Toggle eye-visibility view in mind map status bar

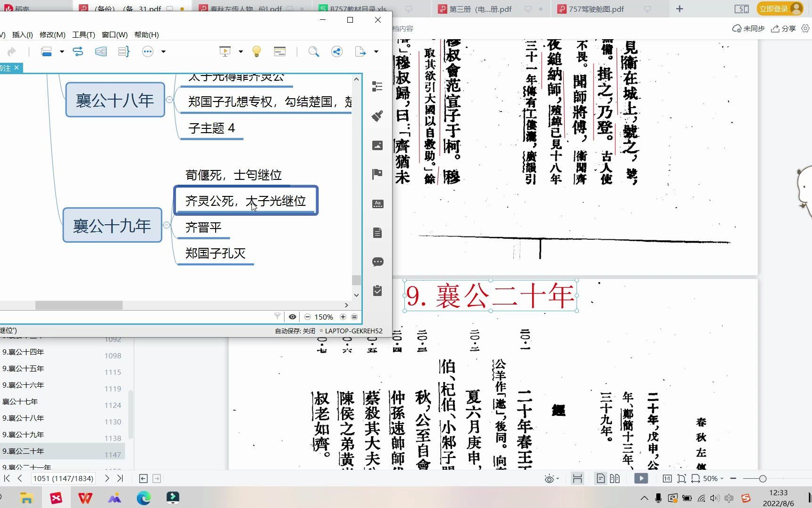(x=293, y=317)
